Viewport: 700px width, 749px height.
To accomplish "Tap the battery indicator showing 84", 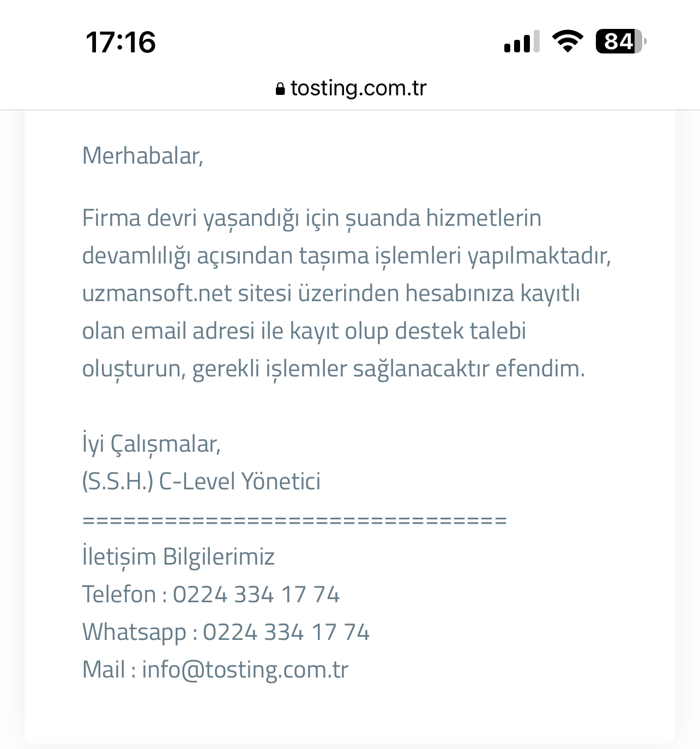I will pos(621,41).
